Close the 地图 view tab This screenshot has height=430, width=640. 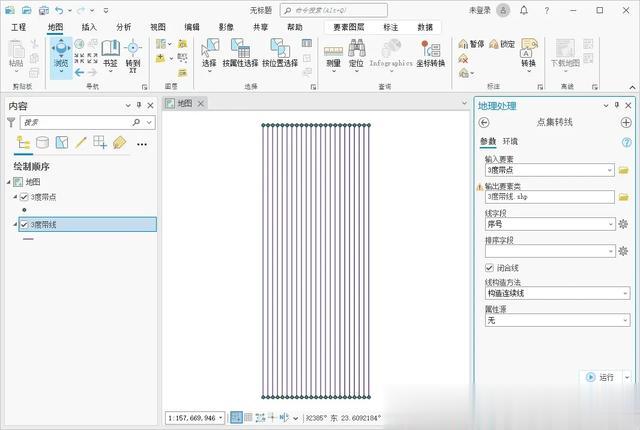coord(200,104)
